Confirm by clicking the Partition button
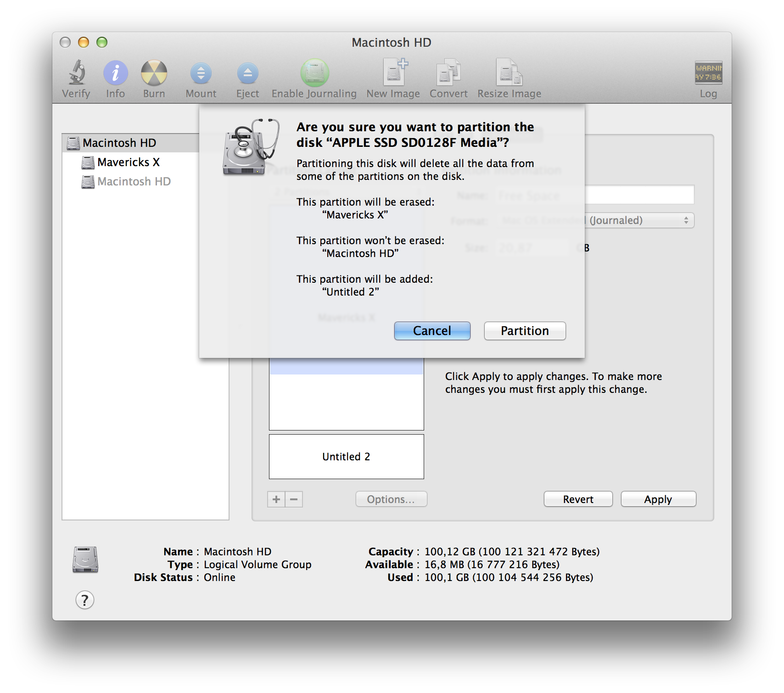This screenshot has width=784, height=693. click(x=525, y=331)
